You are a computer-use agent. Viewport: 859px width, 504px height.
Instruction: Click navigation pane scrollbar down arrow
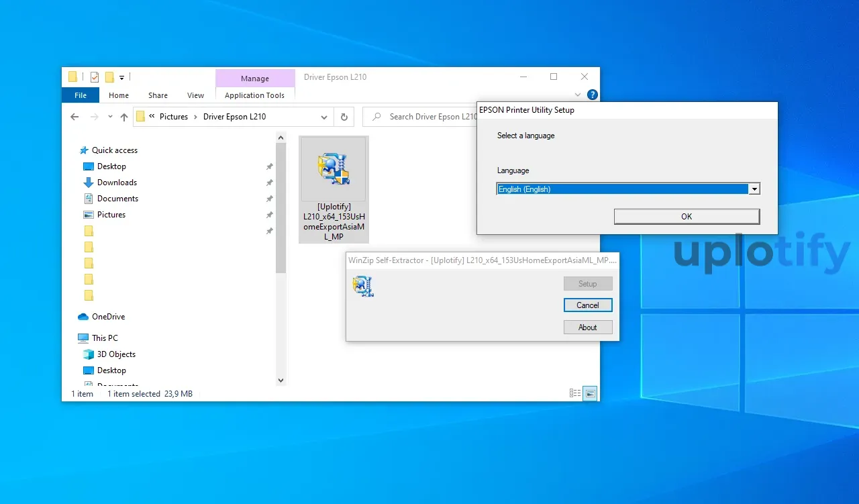click(x=281, y=381)
